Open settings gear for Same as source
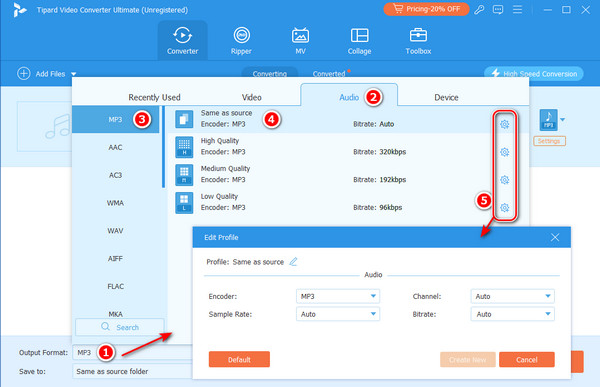 click(x=505, y=124)
